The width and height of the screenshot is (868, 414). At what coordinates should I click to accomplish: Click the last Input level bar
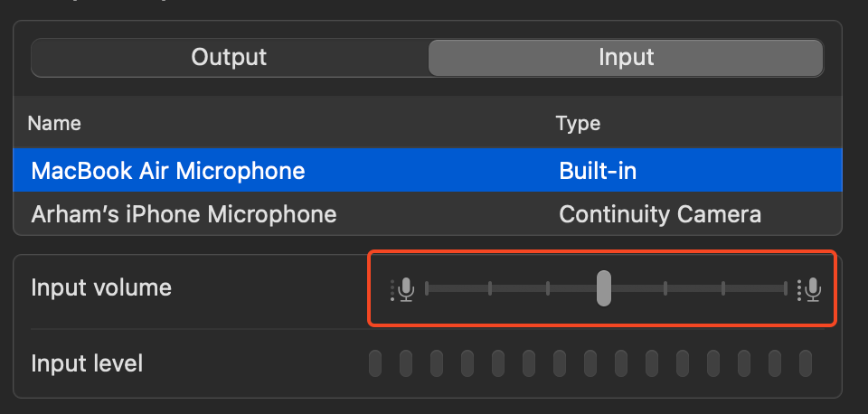point(806,363)
